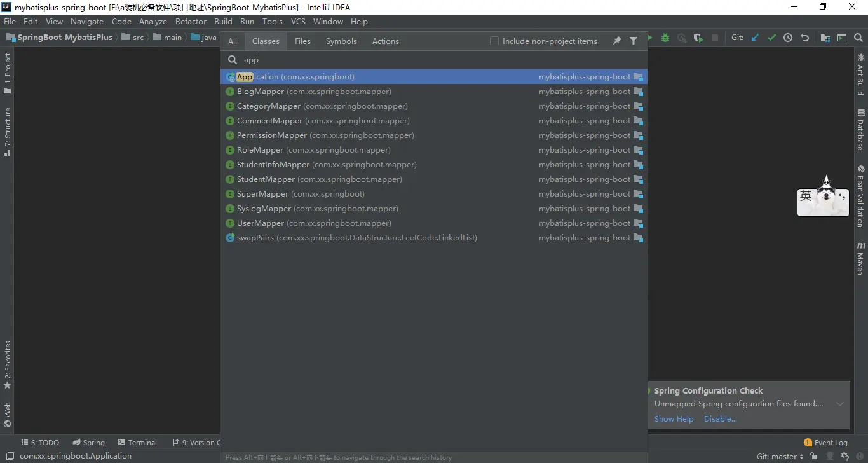
Task: Click the Stop square icon in the toolbar
Action: (x=715, y=38)
